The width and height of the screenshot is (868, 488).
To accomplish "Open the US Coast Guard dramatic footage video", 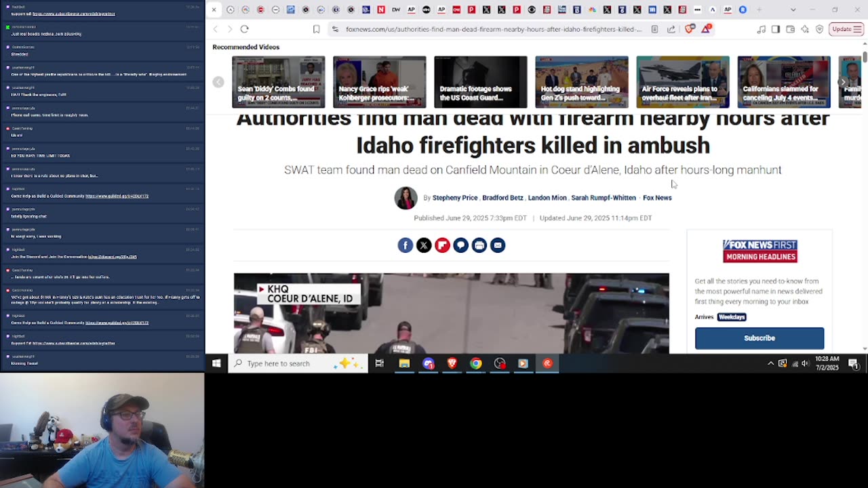I will [x=481, y=82].
